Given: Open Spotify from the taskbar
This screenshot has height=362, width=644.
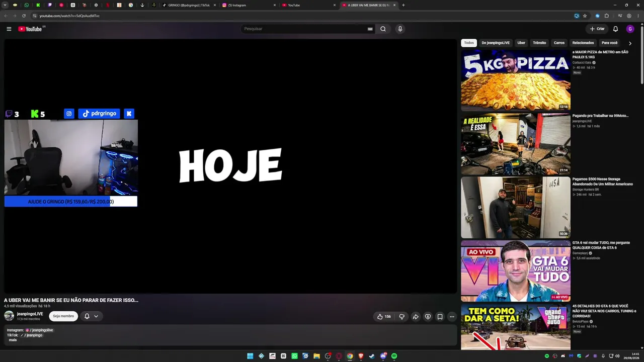Looking at the screenshot, I should pyautogui.click(x=394, y=356).
